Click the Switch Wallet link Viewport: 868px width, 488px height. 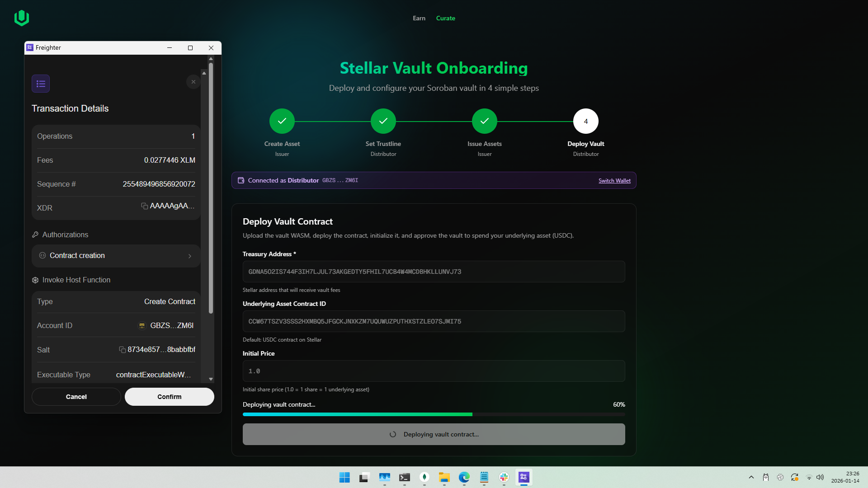point(614,181)
